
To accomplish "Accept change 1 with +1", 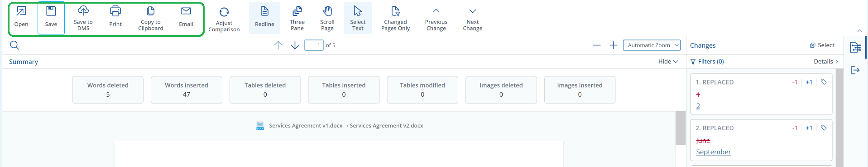I will pyautogui.click(x=809, y=82).
